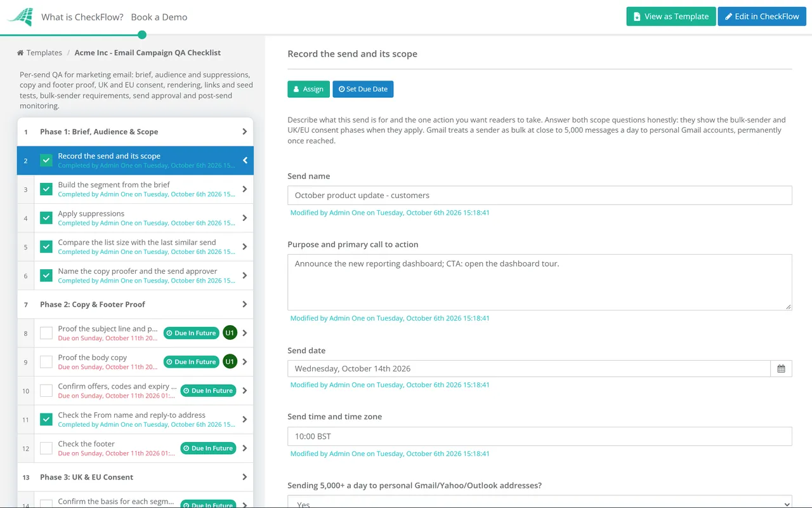The height and width of the screenshot is (508, 812).
Task: Toggle checkbox for Compare the list size step
Action: (46, 246)
